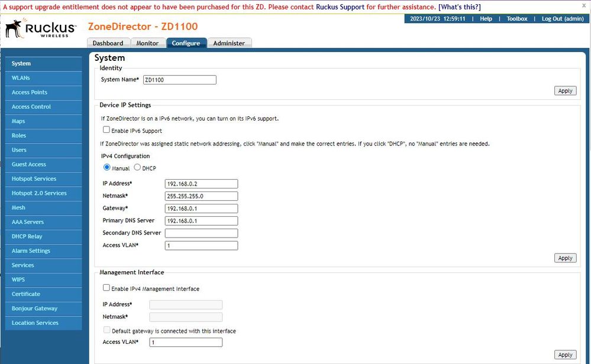The height and width of the screenshot is (364, 591).
Task: Switch to the Dashboard tab
Action: 108,43
